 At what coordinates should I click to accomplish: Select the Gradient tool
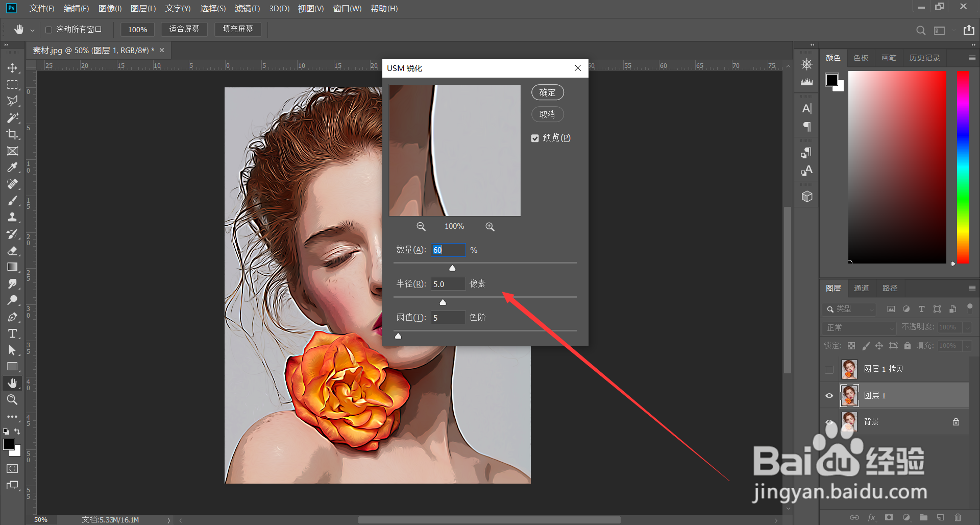point(12,267)
